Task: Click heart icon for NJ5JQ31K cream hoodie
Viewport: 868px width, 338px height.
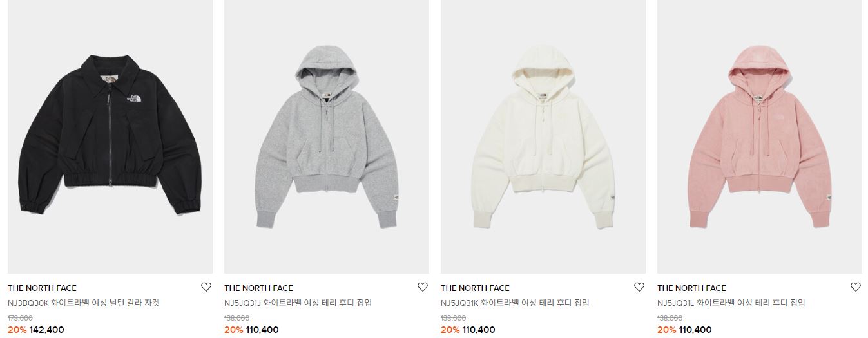Action: point(639,287)
